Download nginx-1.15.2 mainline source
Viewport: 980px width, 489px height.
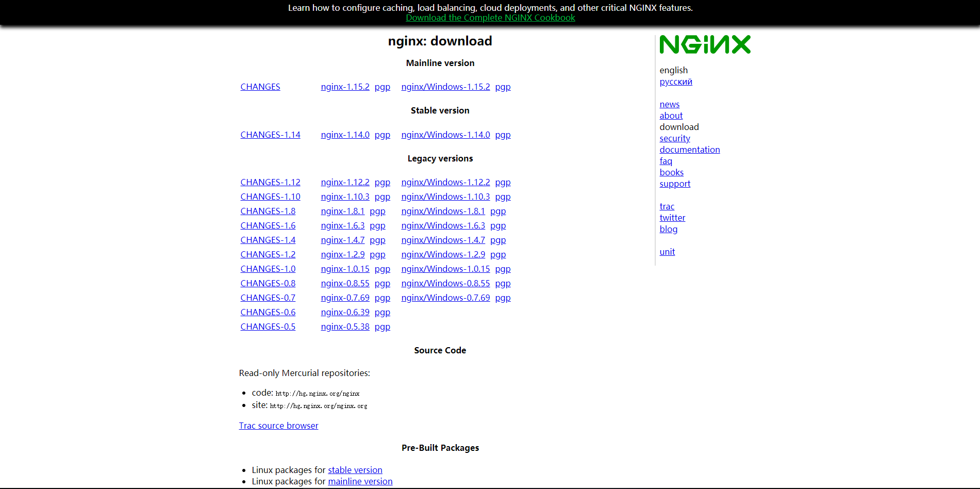(345, 87)
